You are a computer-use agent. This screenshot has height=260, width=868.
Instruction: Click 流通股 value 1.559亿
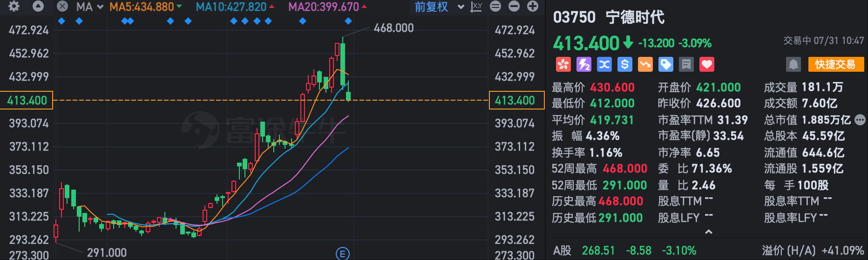823,168
